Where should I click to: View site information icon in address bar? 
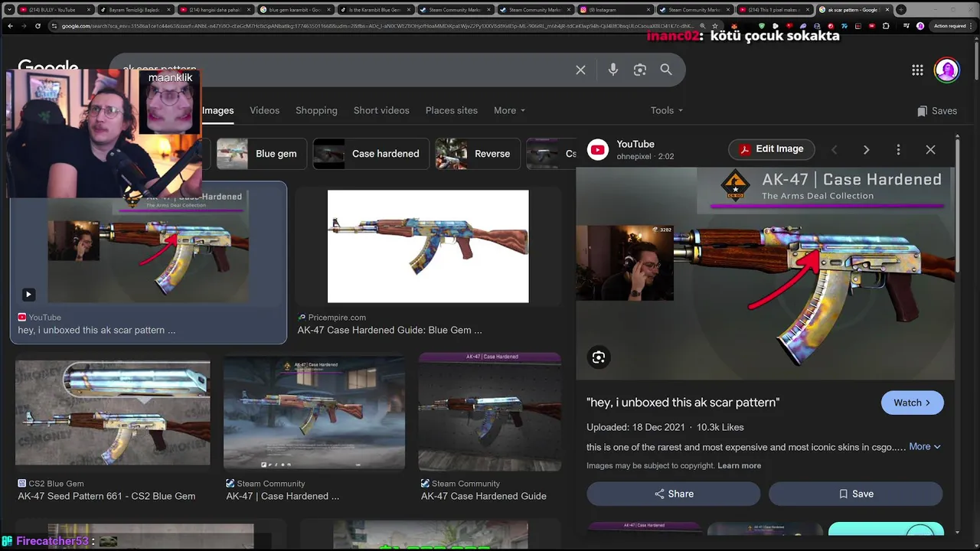pyautogui.click(x=54, y=26)
